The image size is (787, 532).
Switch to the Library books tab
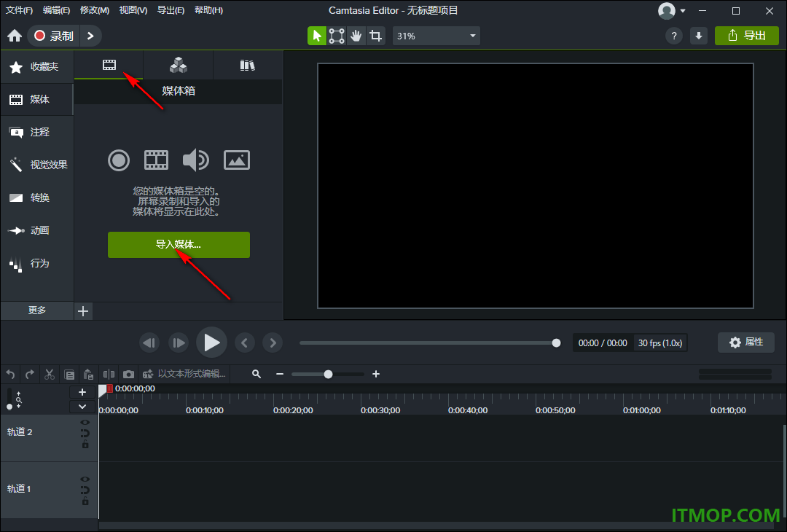click(248, 65)
